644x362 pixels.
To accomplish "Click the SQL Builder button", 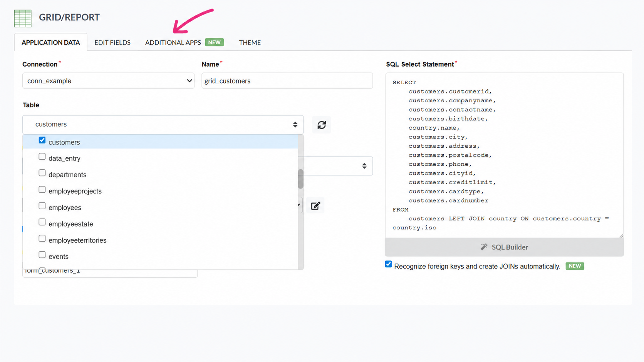I will click(504, 247).
